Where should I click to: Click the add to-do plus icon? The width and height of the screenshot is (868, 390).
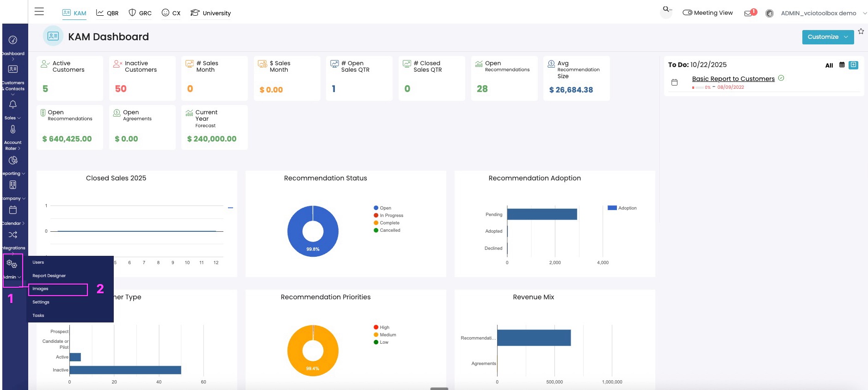point(854,65)
